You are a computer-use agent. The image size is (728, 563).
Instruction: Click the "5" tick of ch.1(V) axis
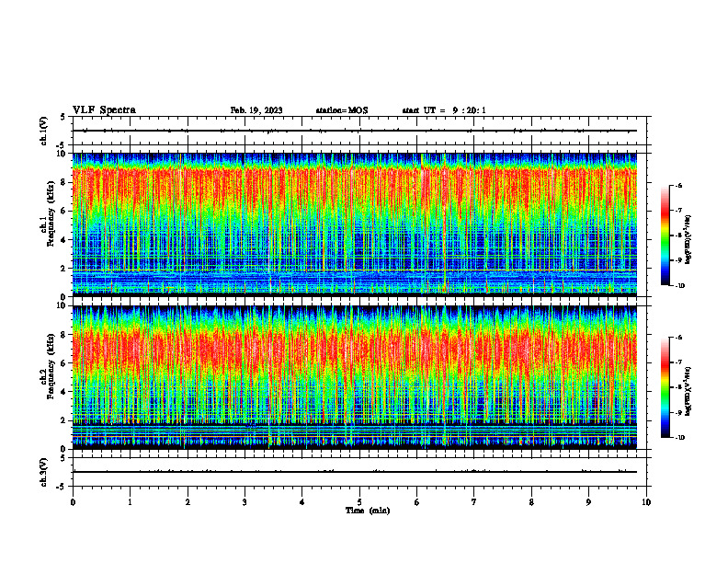(x=64, y=117)
